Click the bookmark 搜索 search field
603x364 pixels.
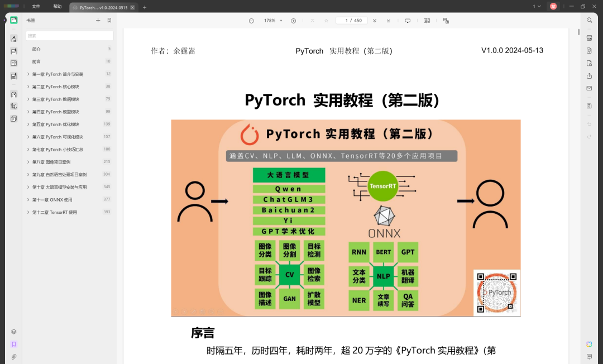pos(70,36)
